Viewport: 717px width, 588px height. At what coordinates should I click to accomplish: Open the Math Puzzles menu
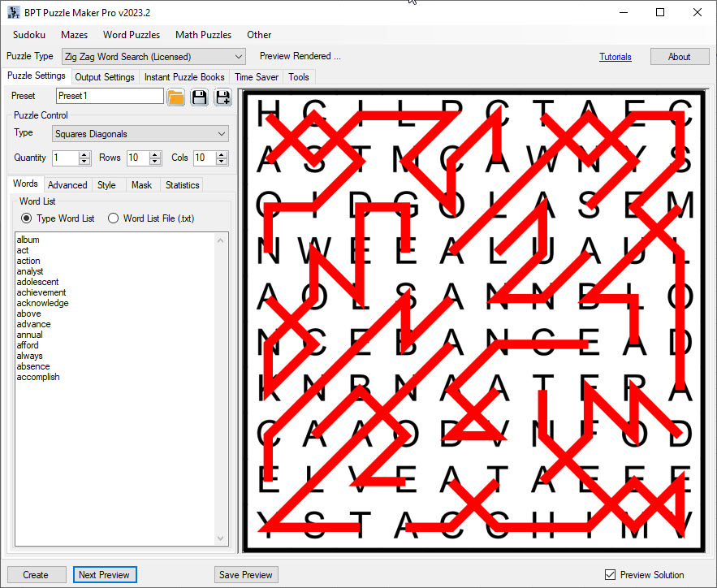click(203, 35)
